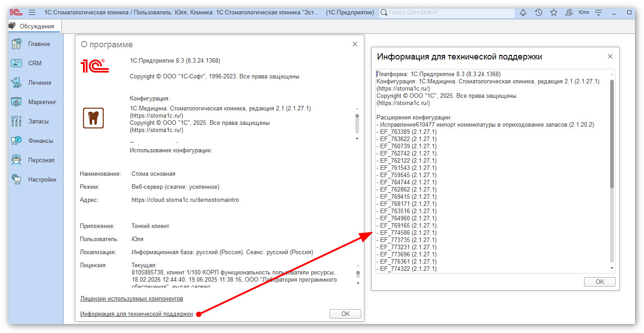Open the Настройки gear-tooth section
Image resolution: width=644 pixels, height=333 pixels.
(x=17, y=179)
